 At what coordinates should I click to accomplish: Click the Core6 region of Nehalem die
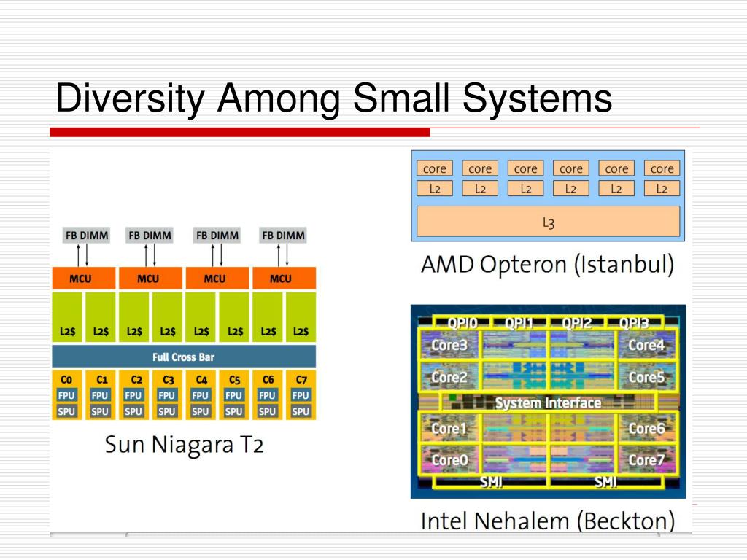646,428
